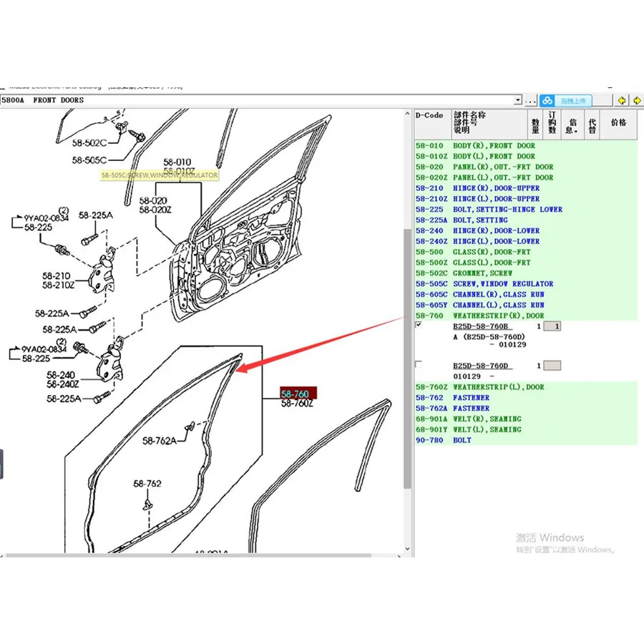Select row 58-500Z GLASS(L), DOOR-FRT
The height and width of the screenshot is (644, 644).
coord(526,263)
